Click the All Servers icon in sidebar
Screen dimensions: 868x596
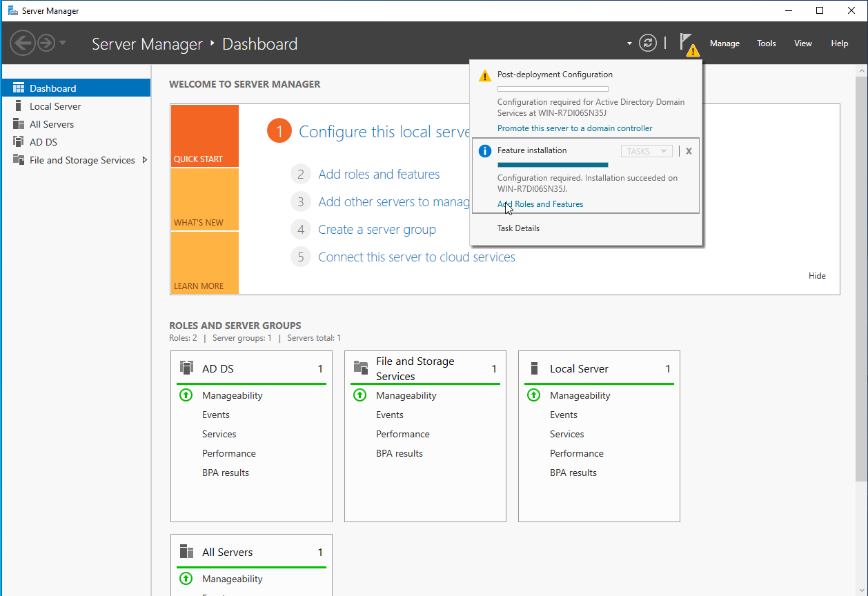click(19, 124)
